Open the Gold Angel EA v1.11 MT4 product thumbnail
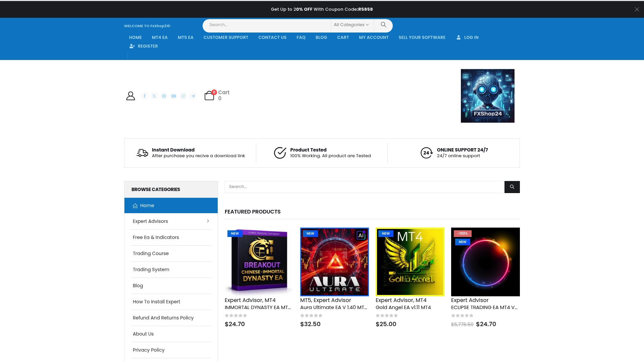This screenshot has width=644, height=362. pyautogui.click(x=410, y=262)
